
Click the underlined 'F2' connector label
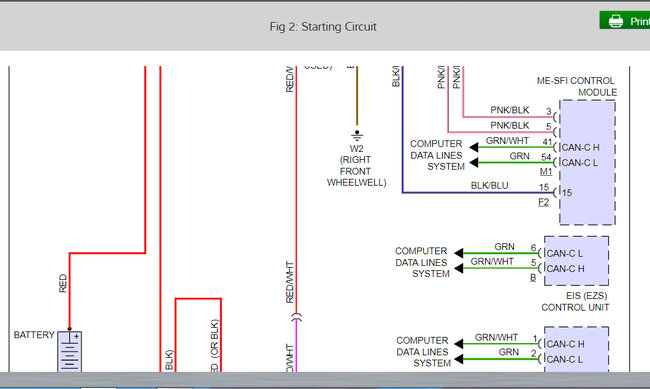pyautogui.click(x=543, y=202)
